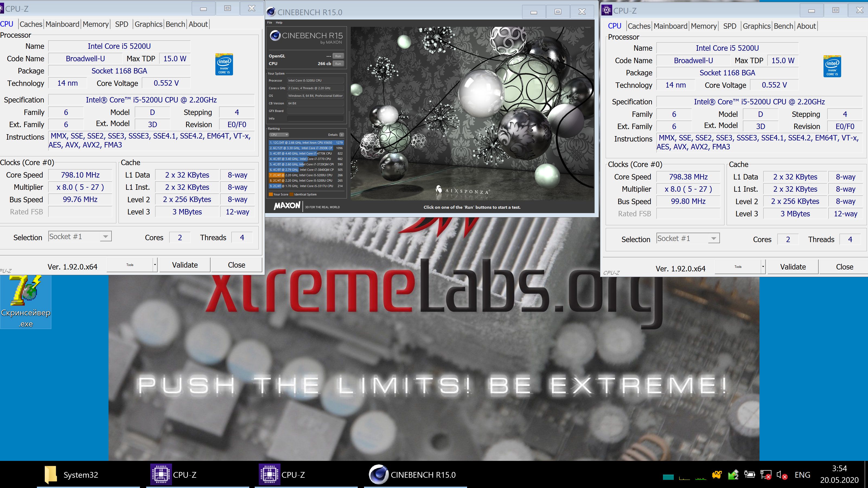The height and width of the screenshot is (488, 868).
Task: Select ranking row Intel Core i7-4770K
Action: pyautogui.click(x=306, y=153)
